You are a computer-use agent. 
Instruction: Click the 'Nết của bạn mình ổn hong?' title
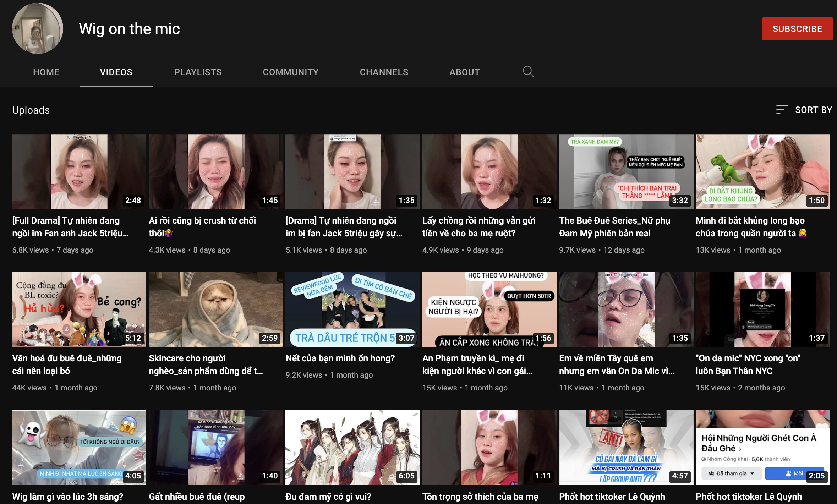pos(340,358)
